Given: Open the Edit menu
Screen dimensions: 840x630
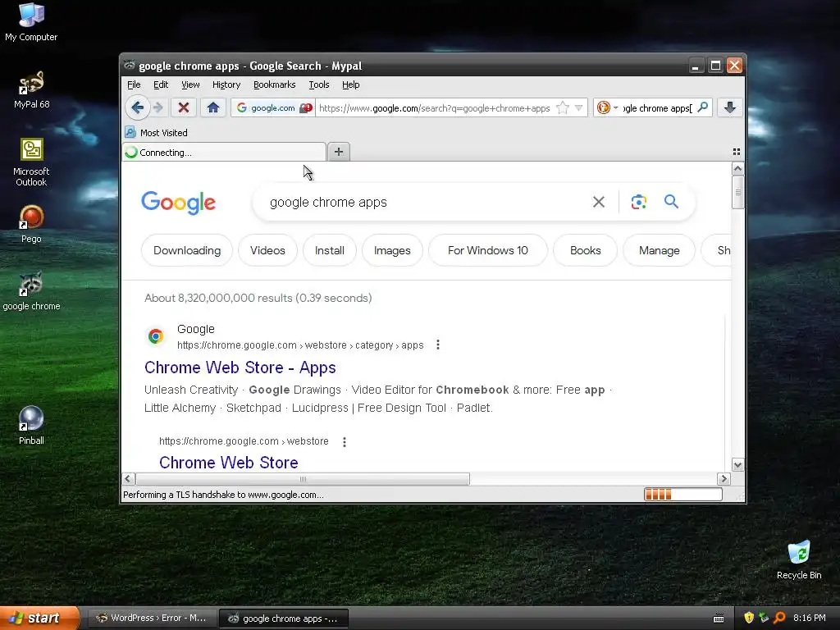Looking at the screenshot, I should [161, 84].
